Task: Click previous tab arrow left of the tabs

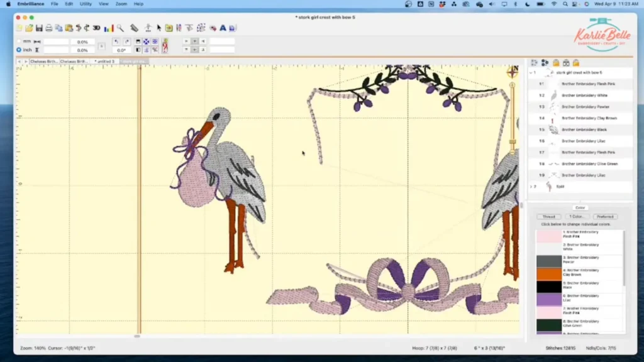Action: (19, 61)
